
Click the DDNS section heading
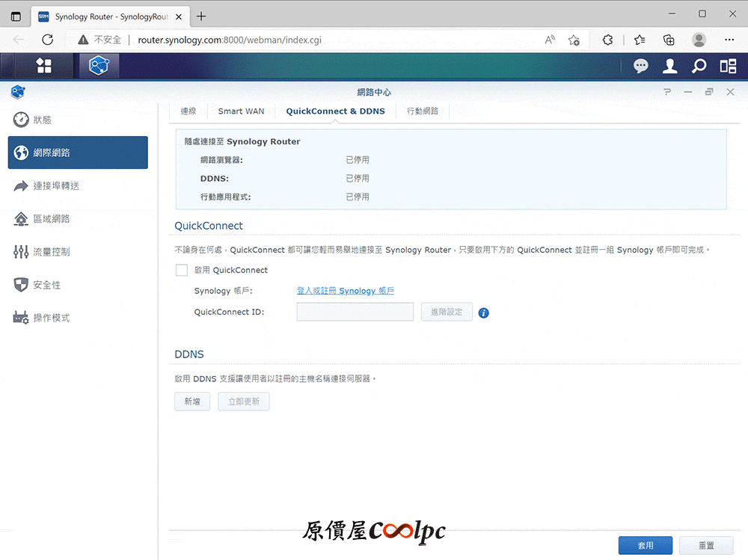(x=189, y=354)
